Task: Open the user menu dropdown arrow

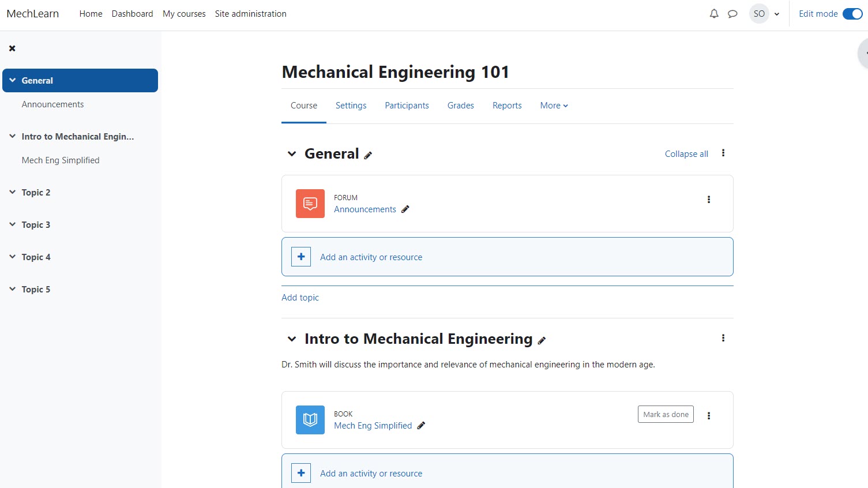Action: point(777,14)
